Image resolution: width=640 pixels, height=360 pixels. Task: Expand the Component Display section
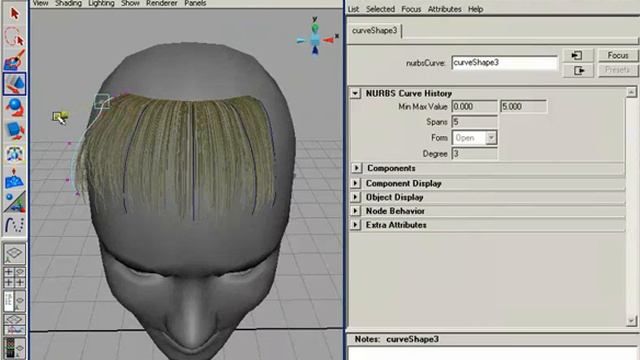tap(356, 183)
